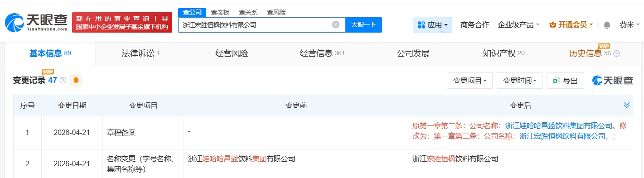Click the 应用 grid icon
644x178 pixels.
[421, 25]
